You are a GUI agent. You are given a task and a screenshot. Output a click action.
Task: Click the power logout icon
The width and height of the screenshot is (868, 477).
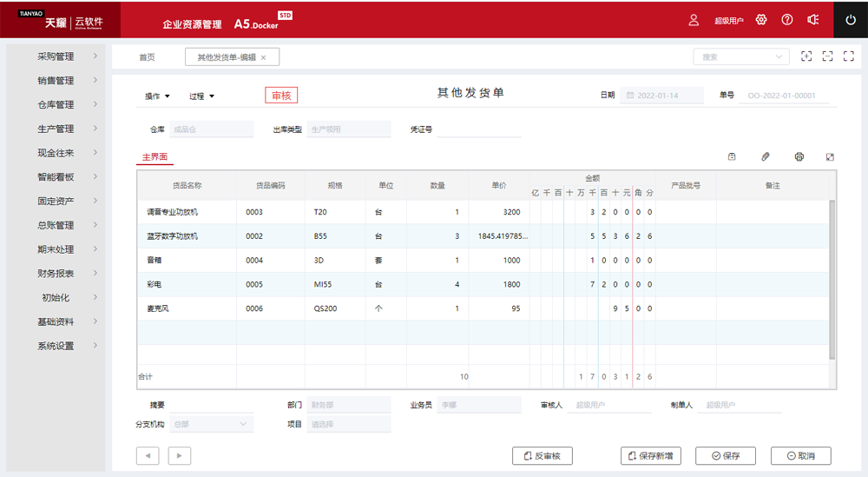pos(851,20)
